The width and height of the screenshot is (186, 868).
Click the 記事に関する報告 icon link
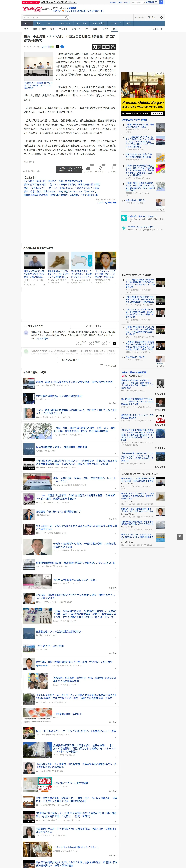point(31,171)
